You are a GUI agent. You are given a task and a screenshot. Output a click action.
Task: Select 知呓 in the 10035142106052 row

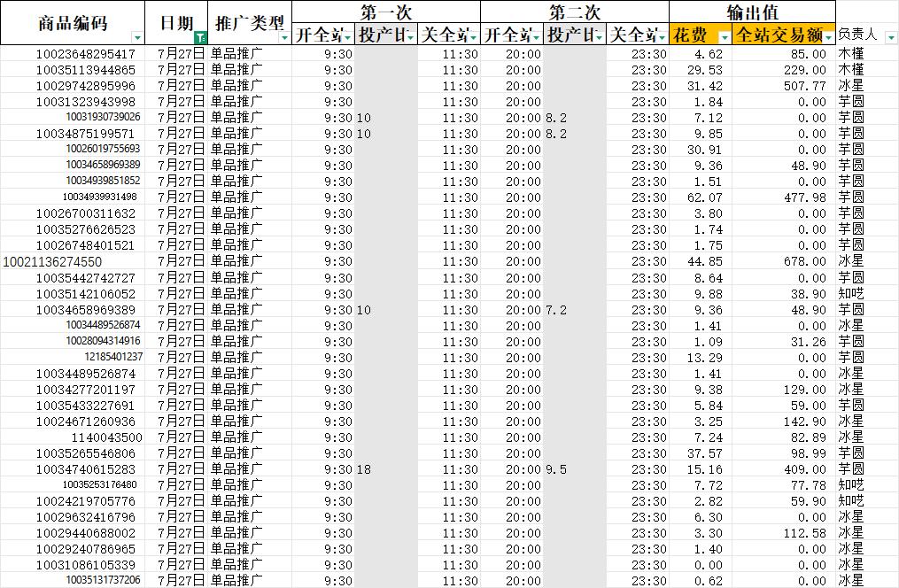[851, 294]
